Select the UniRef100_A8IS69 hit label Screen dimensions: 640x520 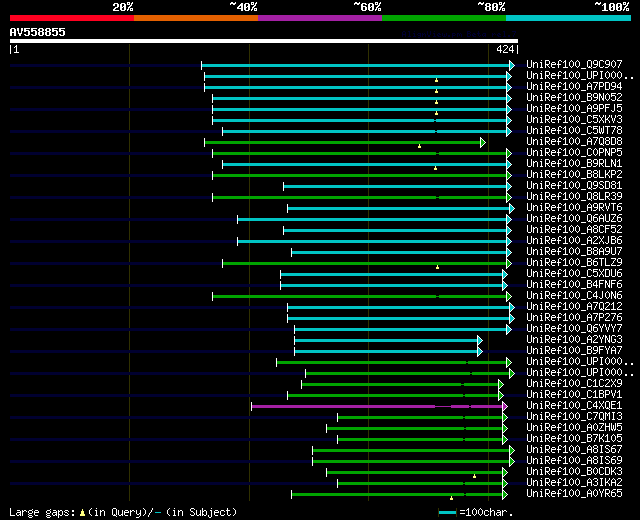tap(574, 461)
